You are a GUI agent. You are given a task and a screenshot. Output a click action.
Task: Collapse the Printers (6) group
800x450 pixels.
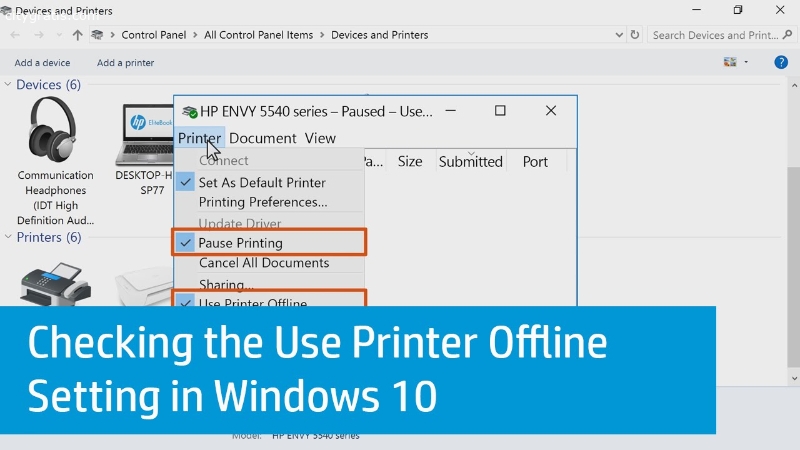(8, 236)
